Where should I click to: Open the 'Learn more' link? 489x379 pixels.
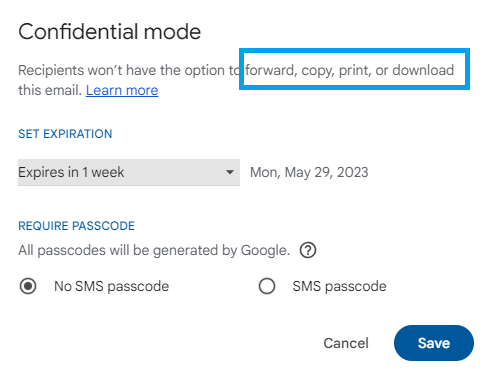[x=122, y=90]
